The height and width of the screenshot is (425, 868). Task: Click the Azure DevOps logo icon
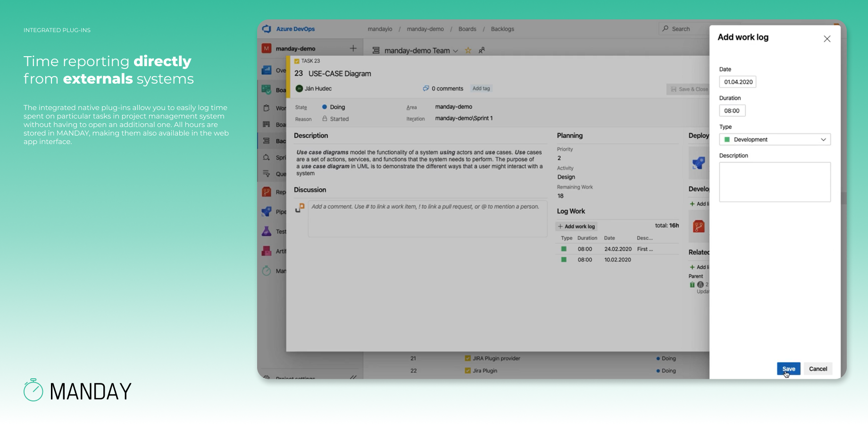point(267,29)
